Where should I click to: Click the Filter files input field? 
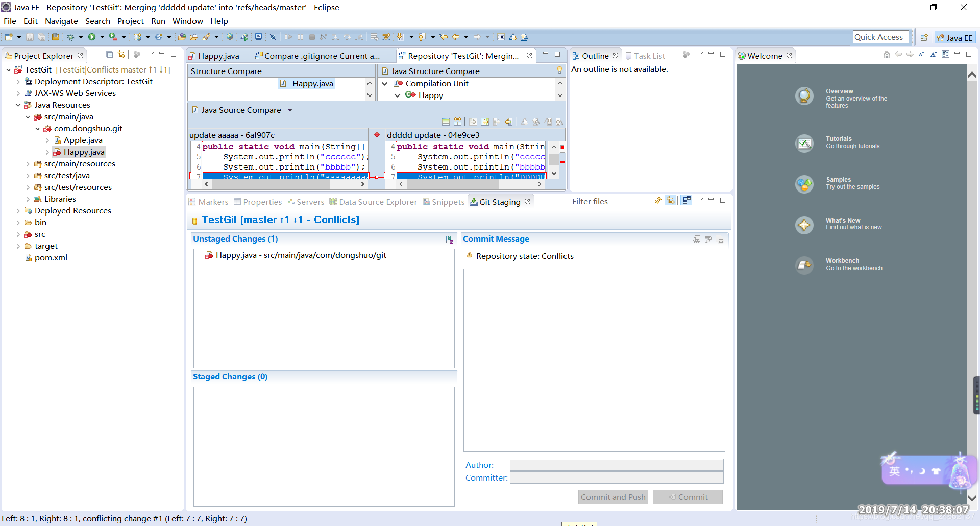tap(610, 201)
